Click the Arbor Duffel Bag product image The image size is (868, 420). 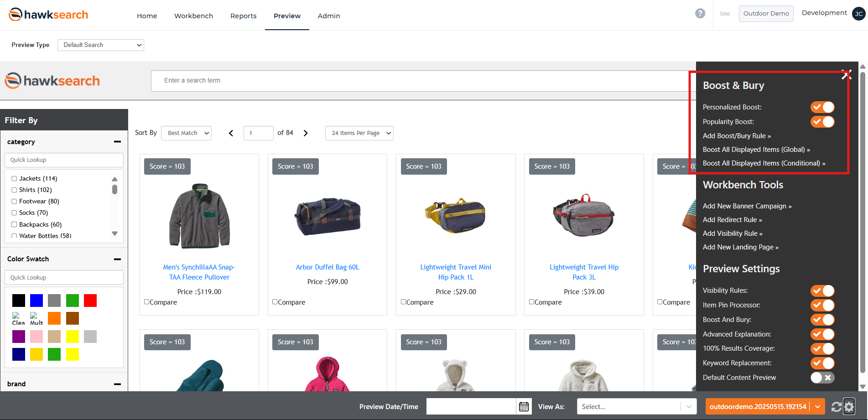(x=327, y=216)
